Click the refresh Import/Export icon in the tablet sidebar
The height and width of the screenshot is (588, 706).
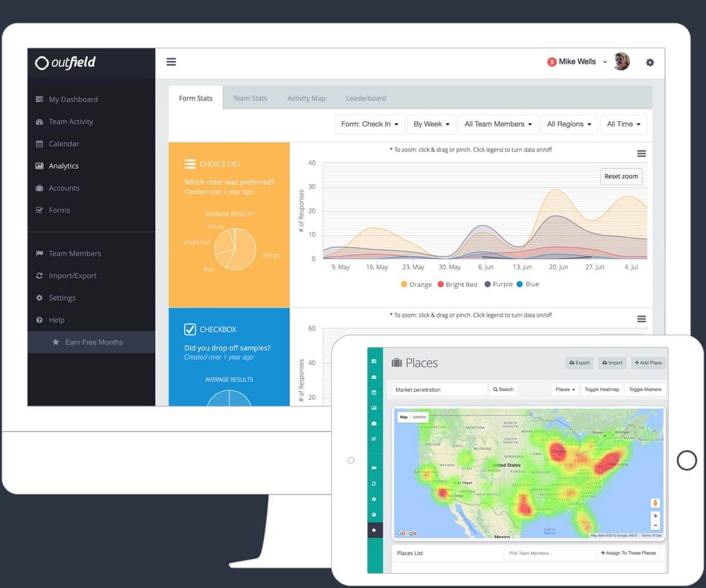[374, 483]
